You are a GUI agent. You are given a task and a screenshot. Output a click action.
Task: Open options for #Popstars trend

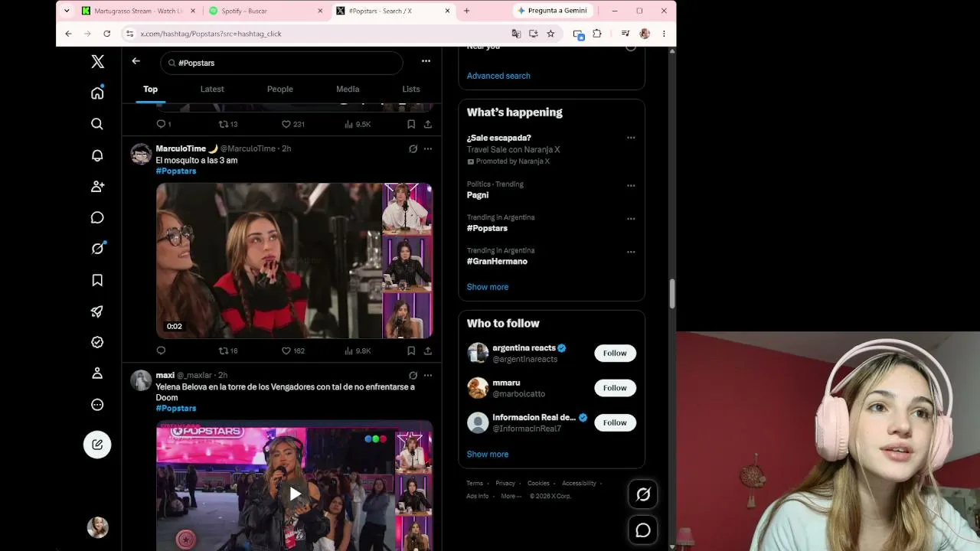pyautogui.click(x=631, y=218)
